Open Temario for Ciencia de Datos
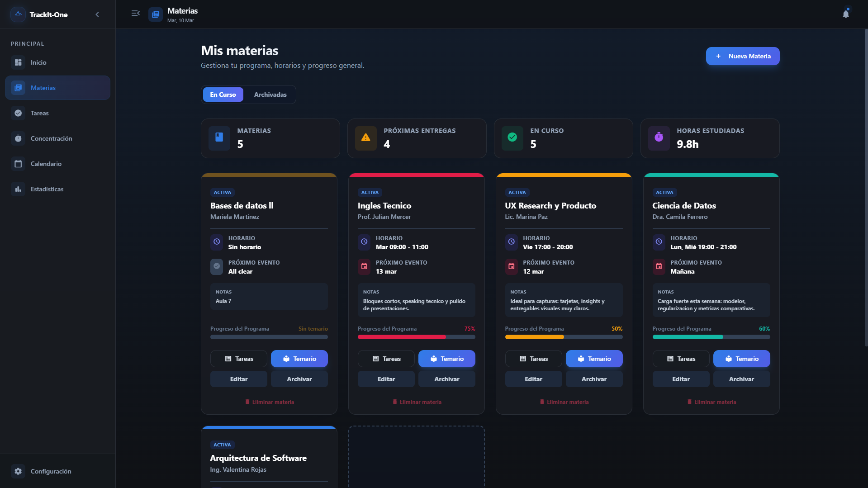868x488 pixels. click(x=742, y=359)
